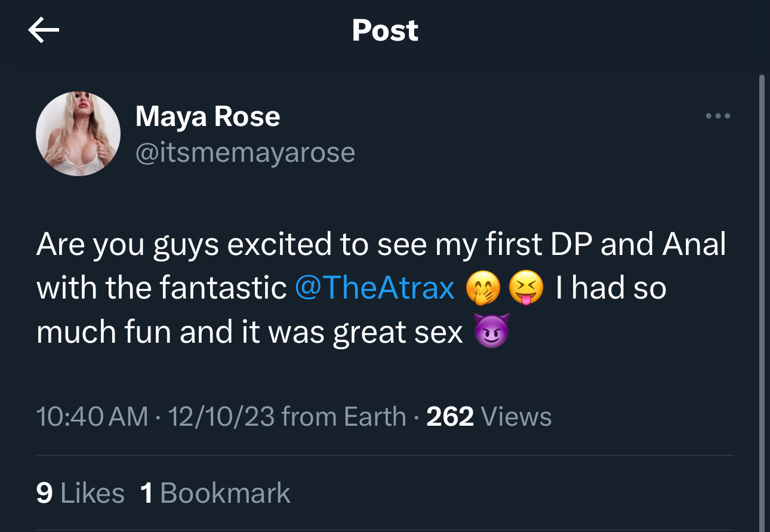Click the Maya Rose display name
Viewport: 770px width, 532px height.
click(x=208, y=116)
